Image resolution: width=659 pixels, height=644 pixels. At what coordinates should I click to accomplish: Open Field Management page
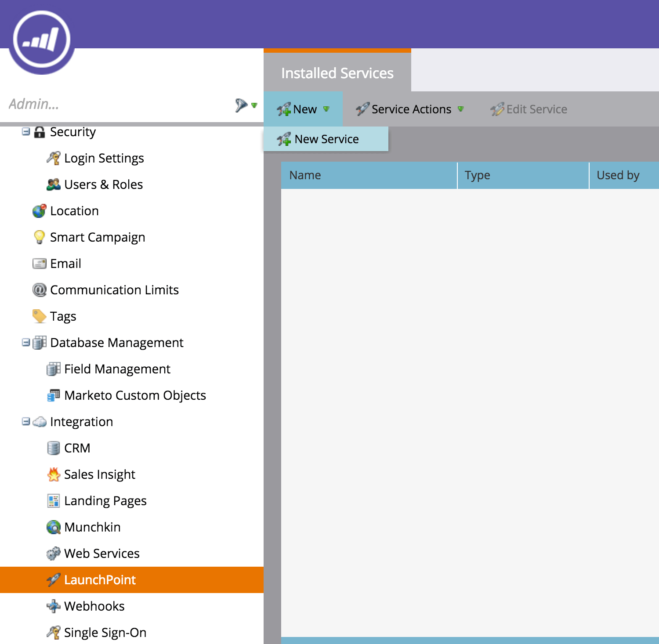[117, 369]
